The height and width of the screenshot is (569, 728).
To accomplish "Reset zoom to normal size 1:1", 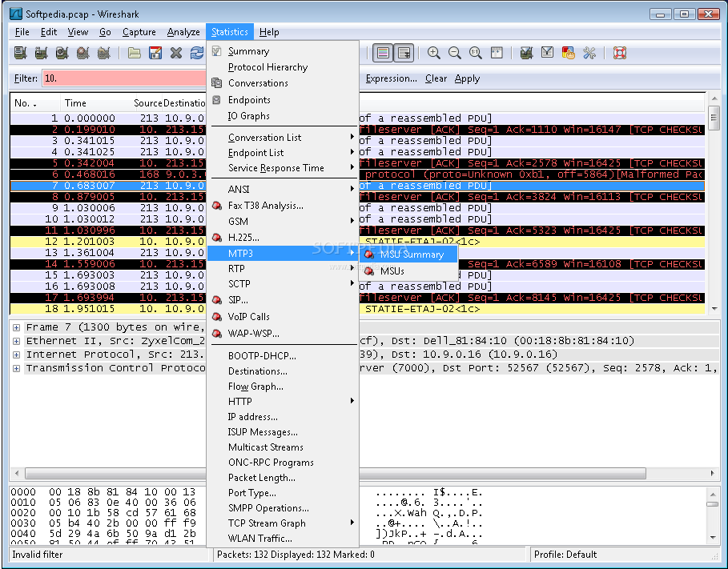I will (x=476, y=53).
